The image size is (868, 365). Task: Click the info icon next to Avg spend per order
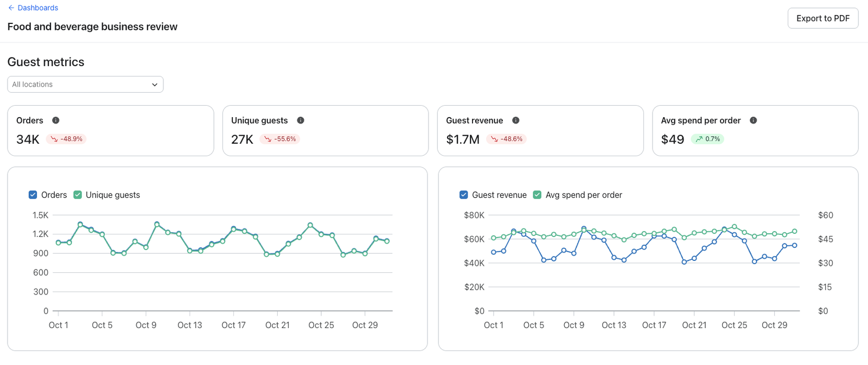coord(754,120)
